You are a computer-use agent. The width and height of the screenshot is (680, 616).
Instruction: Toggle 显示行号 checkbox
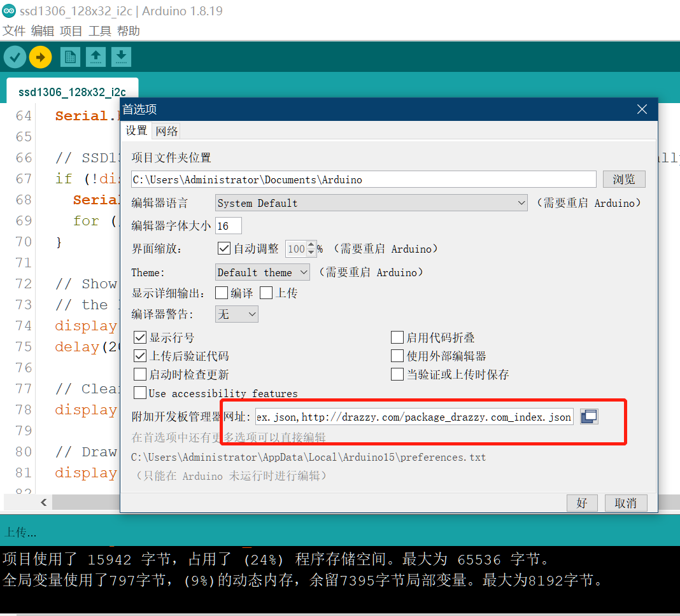click(x=140, y=337)
